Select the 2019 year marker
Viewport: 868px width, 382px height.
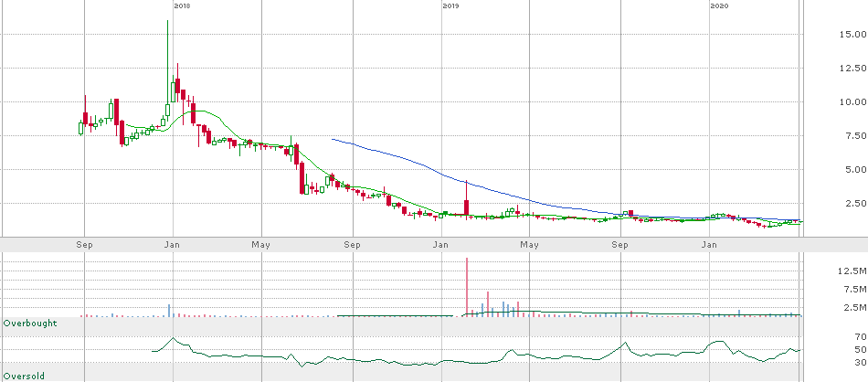pyautogui.click(x=450, y=5)
